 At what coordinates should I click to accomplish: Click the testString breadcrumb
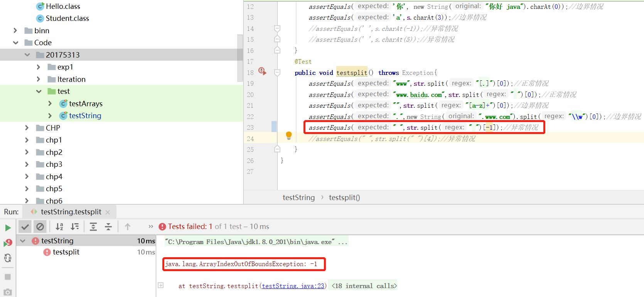tap(298, 197)
